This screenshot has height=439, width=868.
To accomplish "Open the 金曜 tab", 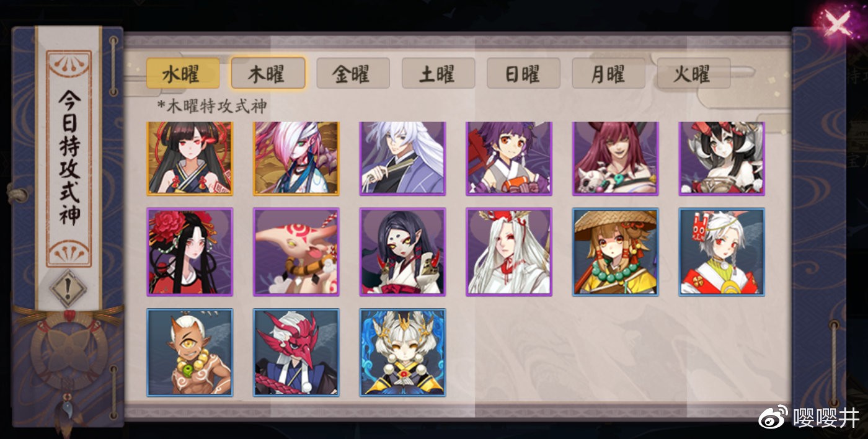I will coord(353,73).
